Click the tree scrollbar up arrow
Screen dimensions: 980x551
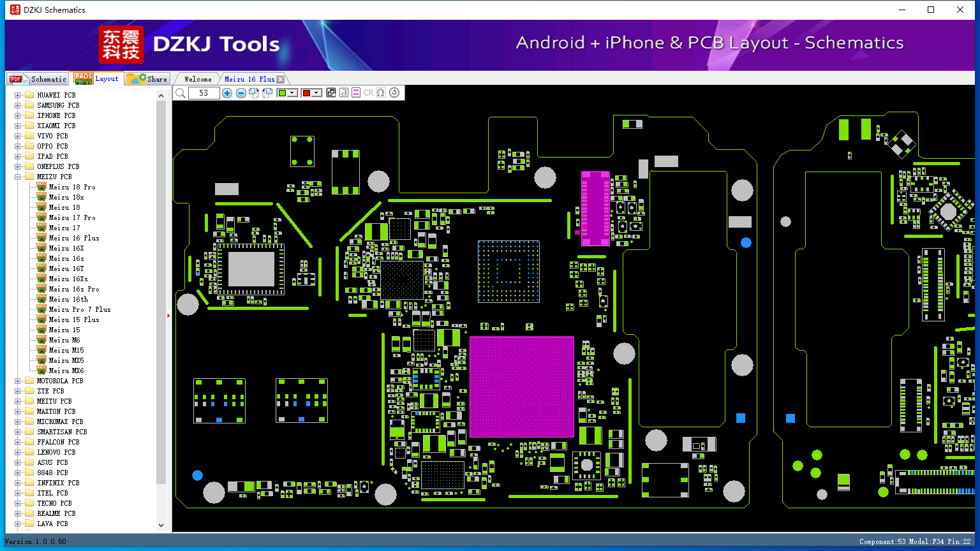pos(161,96)
